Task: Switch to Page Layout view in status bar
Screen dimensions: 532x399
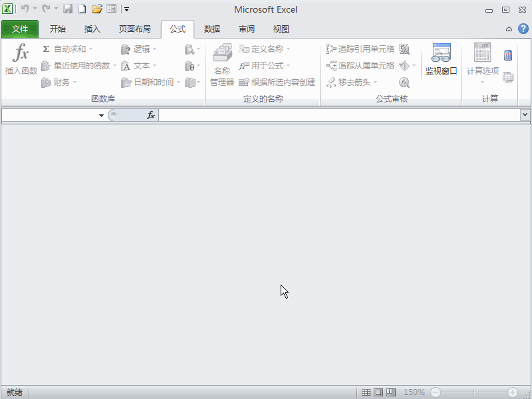Action: [x=379, y=392]
